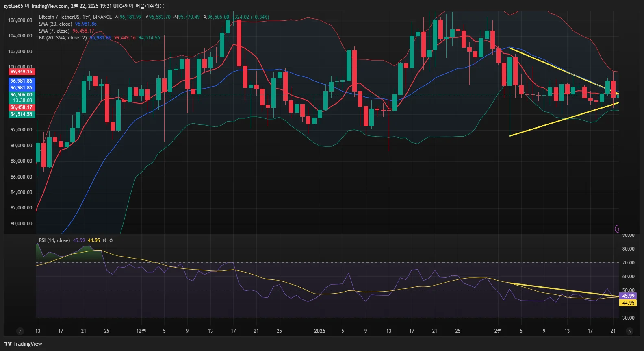Click the RSI (14, close) indicator label
Viewport: 644px width, 351px height.
pyautogui.click(x=54, y=240)
